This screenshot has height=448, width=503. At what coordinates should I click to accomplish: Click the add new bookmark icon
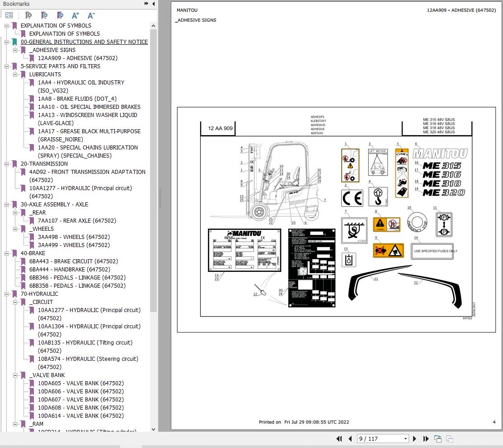click(x=44, y=15)
